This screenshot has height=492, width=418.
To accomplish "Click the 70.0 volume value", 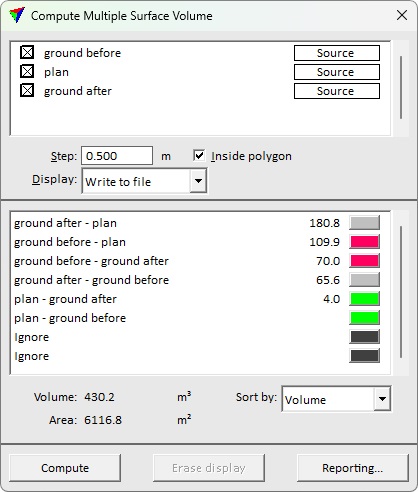I will click(328, 261).
